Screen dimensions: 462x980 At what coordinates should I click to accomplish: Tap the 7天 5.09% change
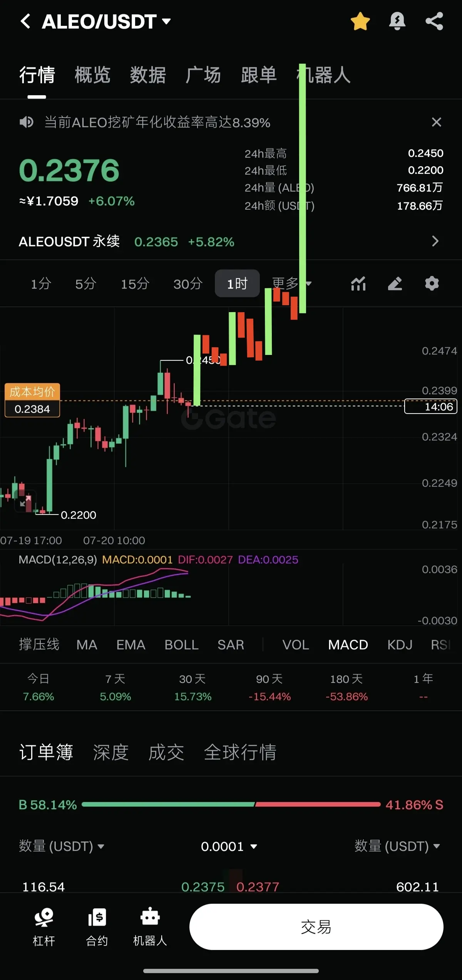(115, 688)
